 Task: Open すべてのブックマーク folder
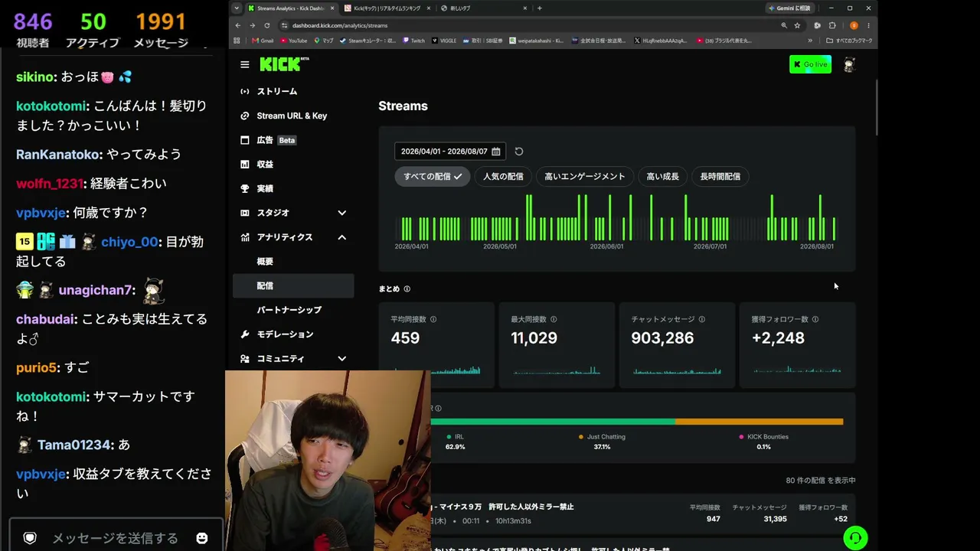click(849, 41)
